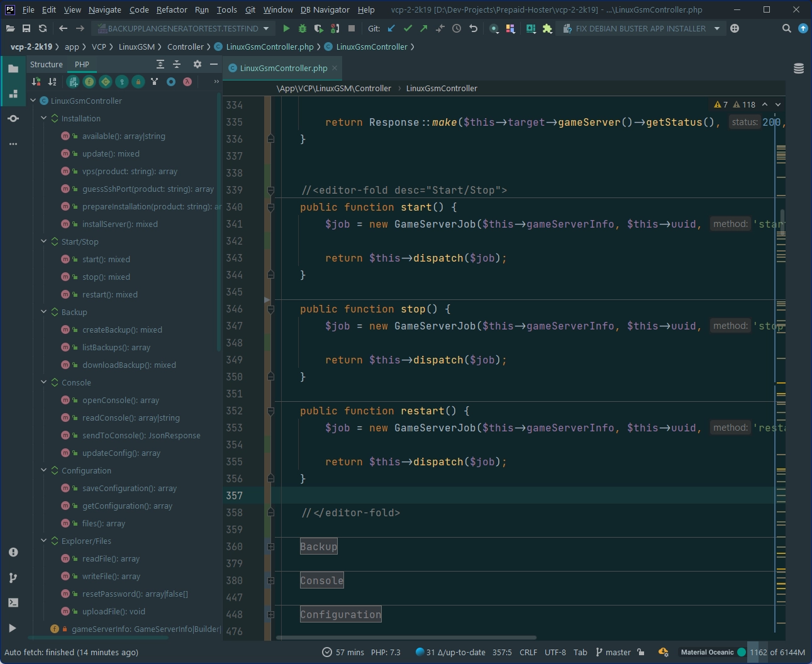Open Search Everywhere magnifier icon

(786, 28)
